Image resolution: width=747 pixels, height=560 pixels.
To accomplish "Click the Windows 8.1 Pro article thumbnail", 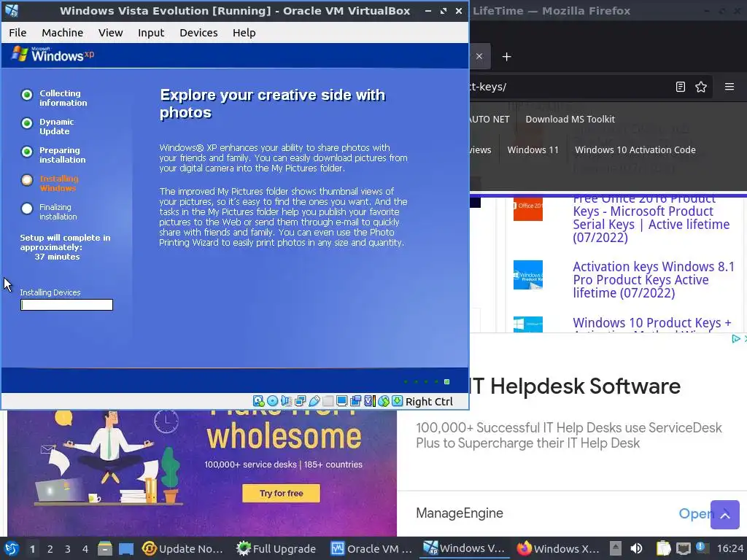I will [x=528, y=275].
